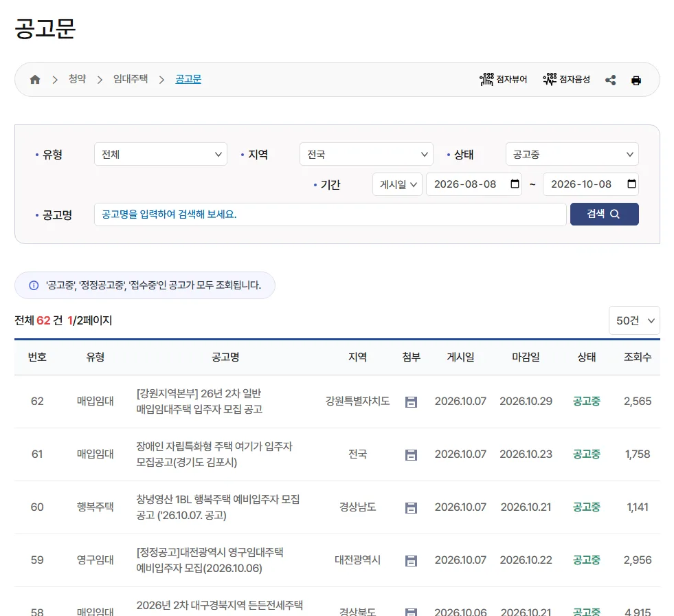674x616 pixels.
Task: Open the 상태 dropdown showing 공고중
Action: coord(572,154)
